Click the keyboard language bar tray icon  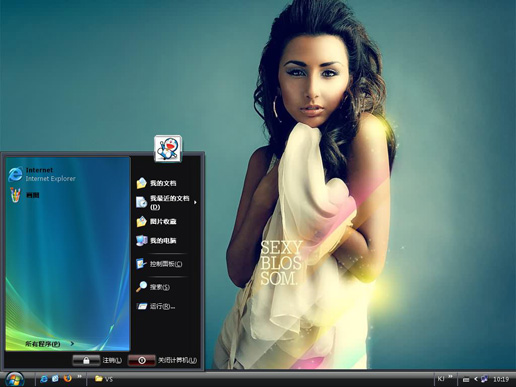[x=466, y=379]
